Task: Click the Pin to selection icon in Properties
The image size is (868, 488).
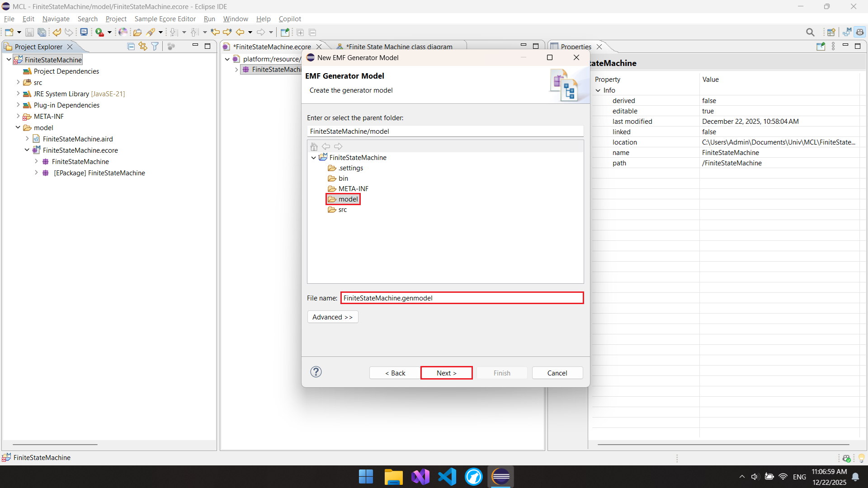Action: tap(821, 47)
